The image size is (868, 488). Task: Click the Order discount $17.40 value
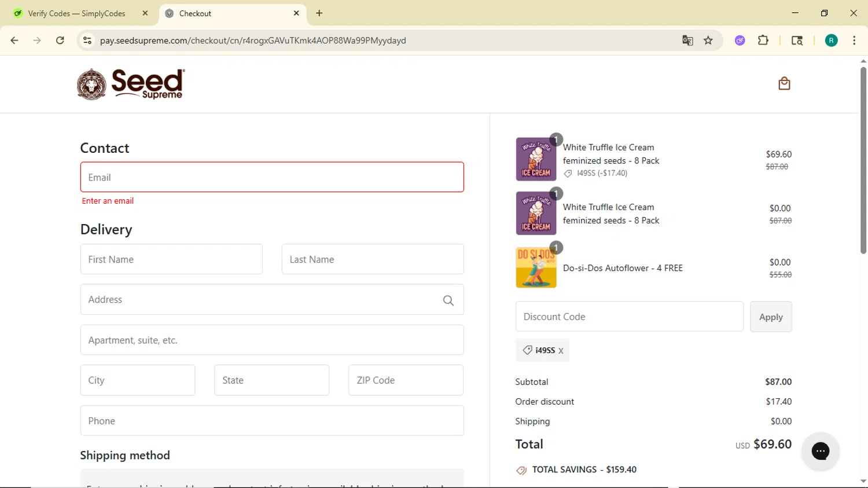pos(779,401)
